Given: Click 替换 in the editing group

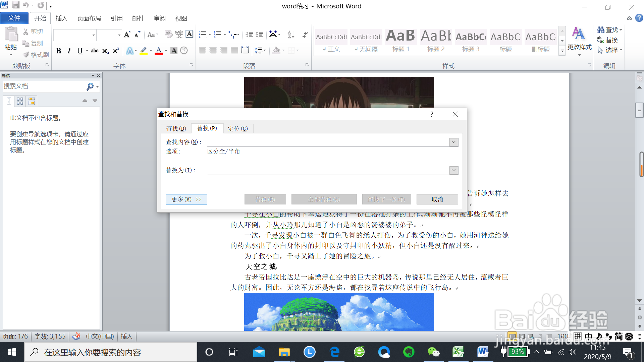Looking at the screenshot, I should (607, 40).
